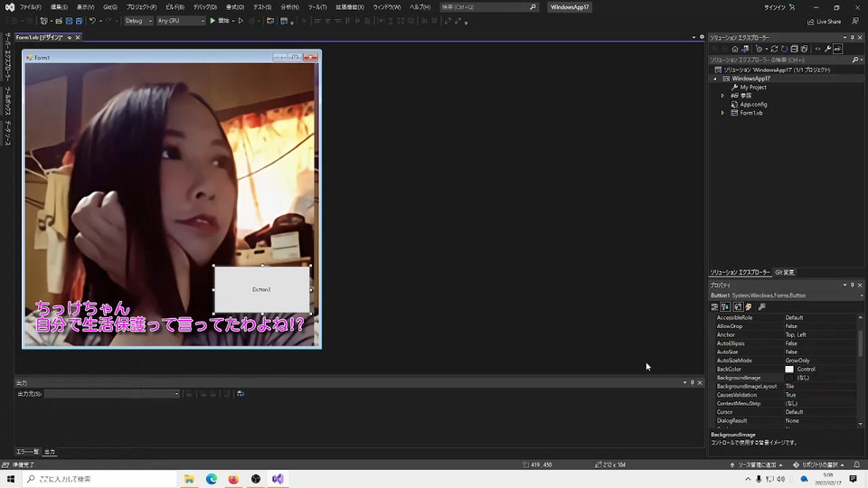
Task: Show categorized view in Properties panel
Action: [714, 306]
